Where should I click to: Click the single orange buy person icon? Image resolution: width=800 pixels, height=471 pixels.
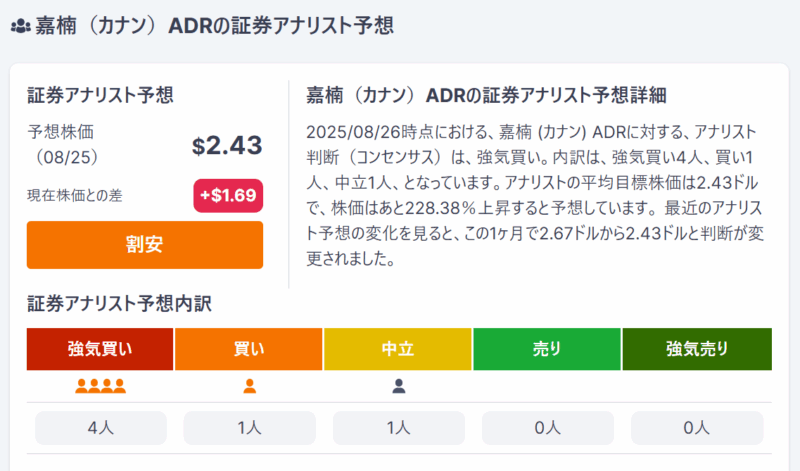[249, 386]
